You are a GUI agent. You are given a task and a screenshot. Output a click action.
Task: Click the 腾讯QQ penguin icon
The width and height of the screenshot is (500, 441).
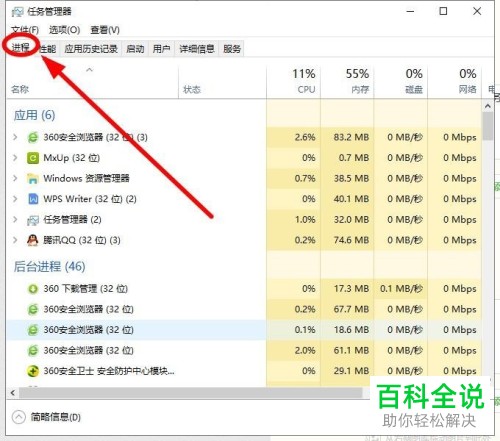33,240
